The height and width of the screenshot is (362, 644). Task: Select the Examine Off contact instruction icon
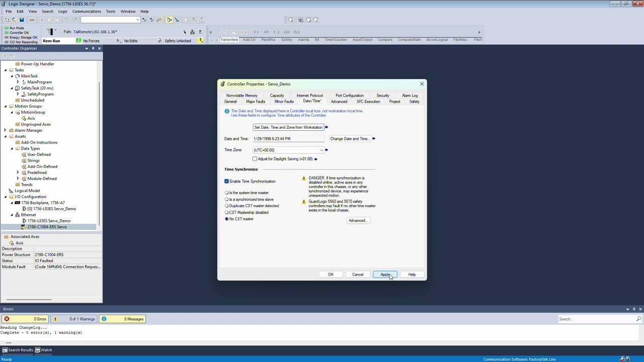click(x=267, y=32)
